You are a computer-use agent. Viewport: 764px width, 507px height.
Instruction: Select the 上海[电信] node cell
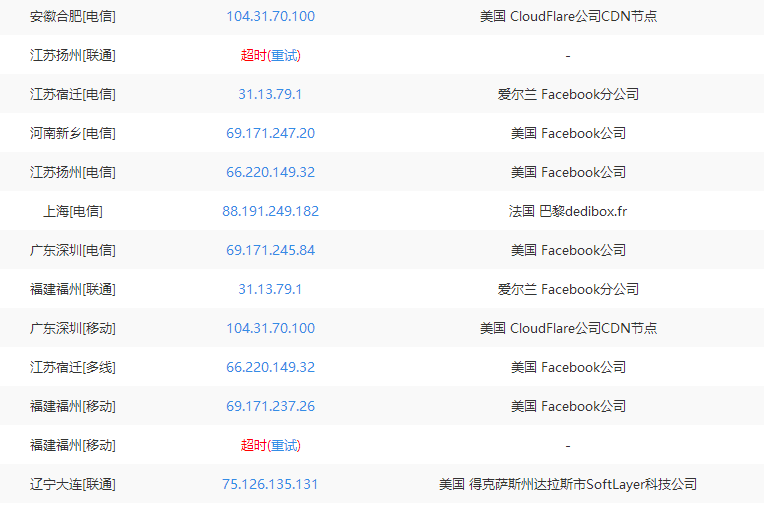coord(73,211)
